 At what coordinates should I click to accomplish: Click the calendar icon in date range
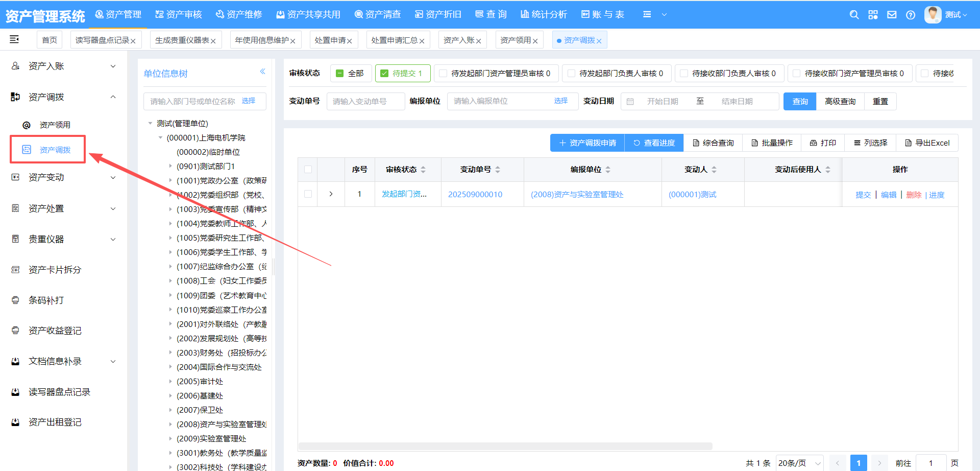630,102
